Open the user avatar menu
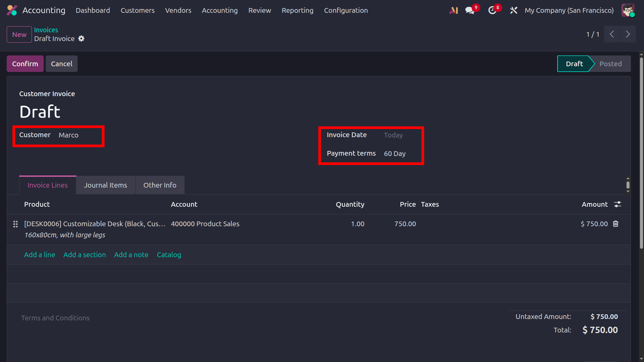The image size is (644, 362). click(628, 10)
